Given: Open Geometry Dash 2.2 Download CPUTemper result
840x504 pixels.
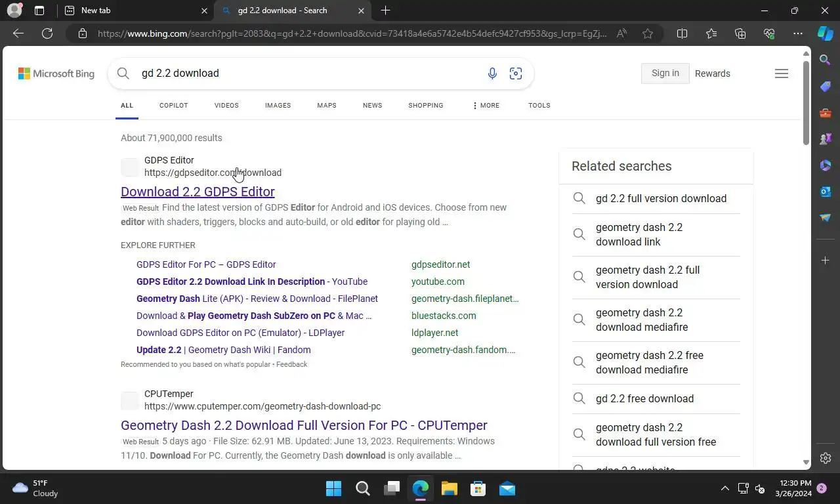Looking at the screenshot, I should point(304,425).
